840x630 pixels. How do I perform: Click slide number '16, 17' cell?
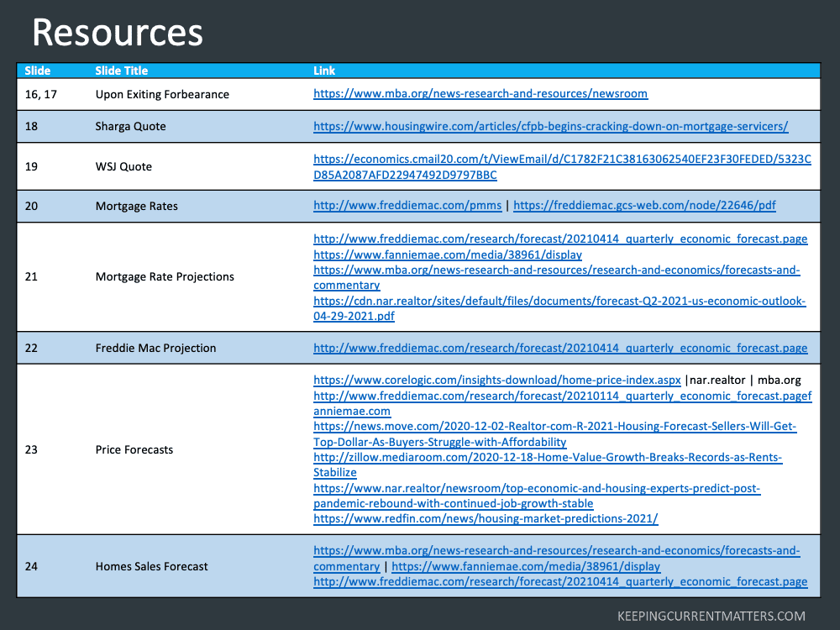40,94
